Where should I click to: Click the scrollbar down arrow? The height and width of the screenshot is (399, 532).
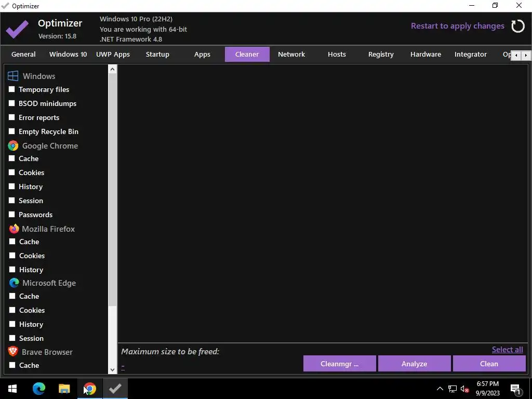(112, 370)
